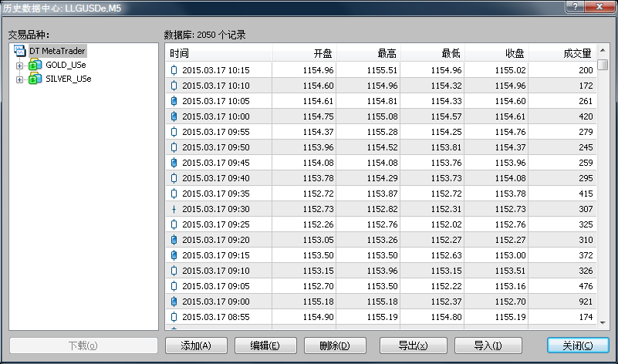Click the scrollbar down arrow of data table

tap(603, 323)
